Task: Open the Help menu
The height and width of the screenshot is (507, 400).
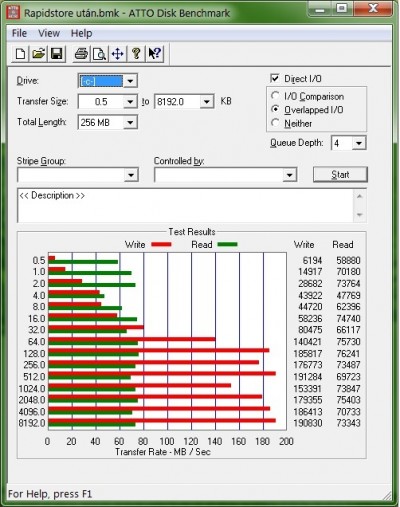Action: click(x=82, y=33)
